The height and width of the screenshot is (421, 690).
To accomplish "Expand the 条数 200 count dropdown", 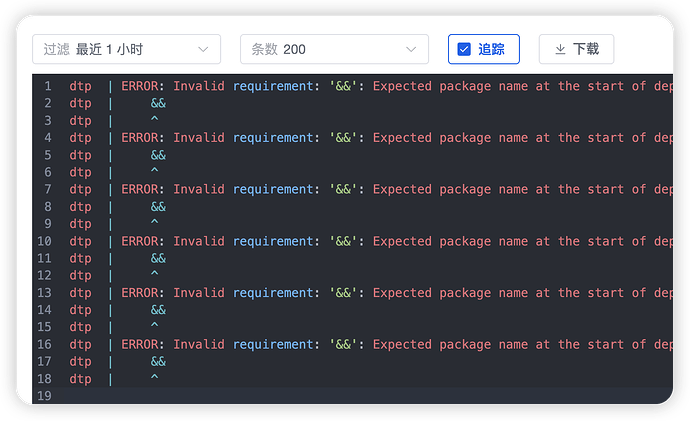I will click(334, 49).
